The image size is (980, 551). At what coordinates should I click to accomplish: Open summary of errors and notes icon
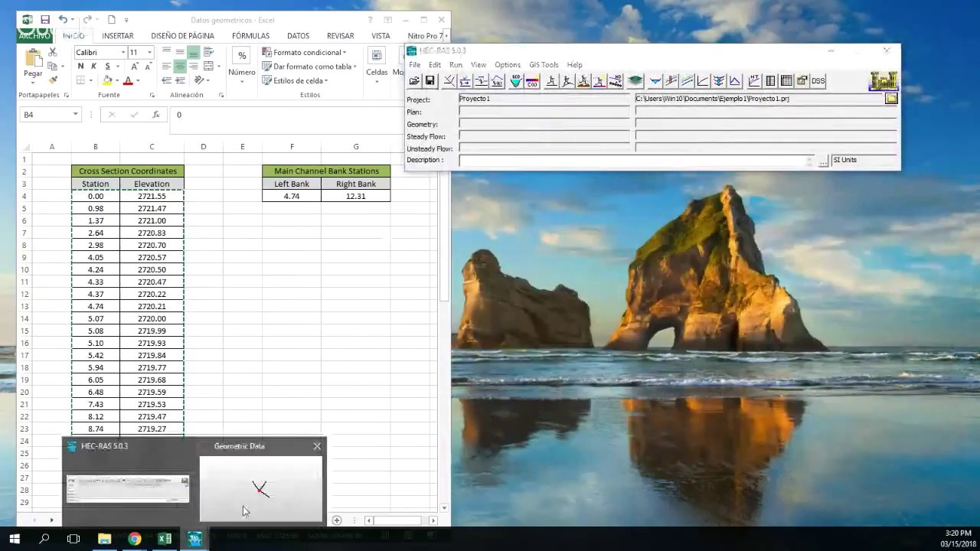click(x=802, y=80)
